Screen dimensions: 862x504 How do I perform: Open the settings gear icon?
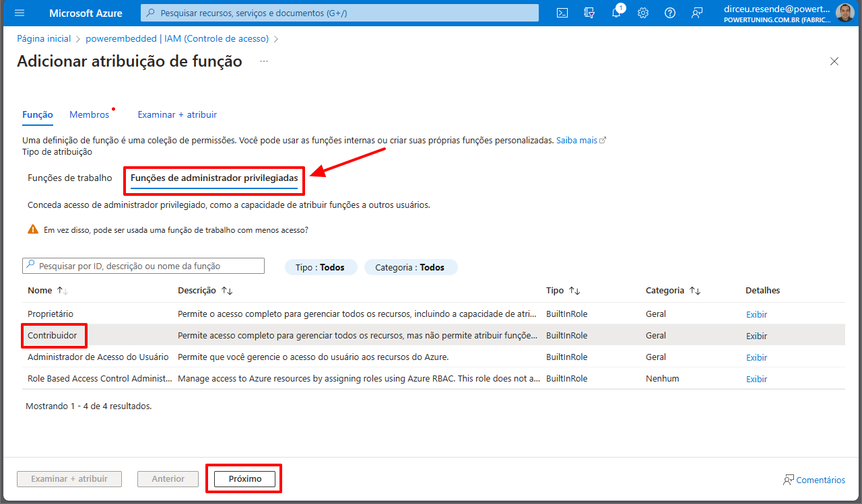click(x=643, y=13)
